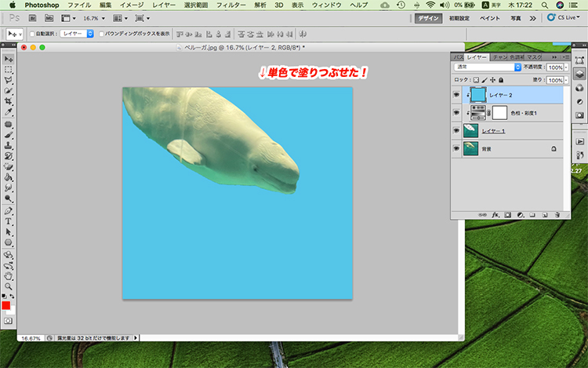Click the add layer style fx icon

495,214
